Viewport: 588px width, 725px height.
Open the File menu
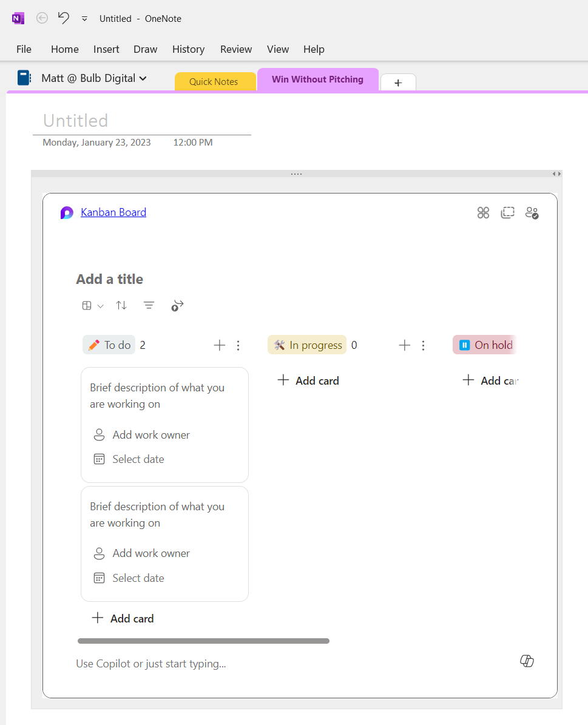point(24,50)
